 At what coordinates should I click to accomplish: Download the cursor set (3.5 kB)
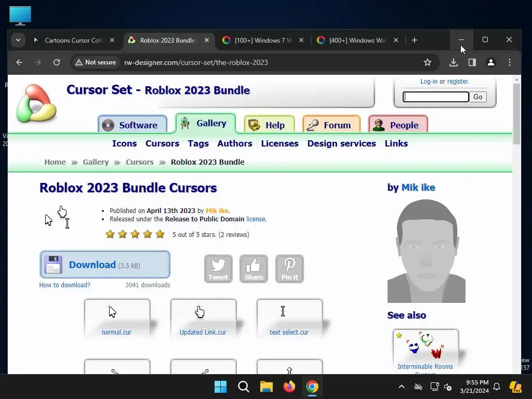click(x=105, y=264)
